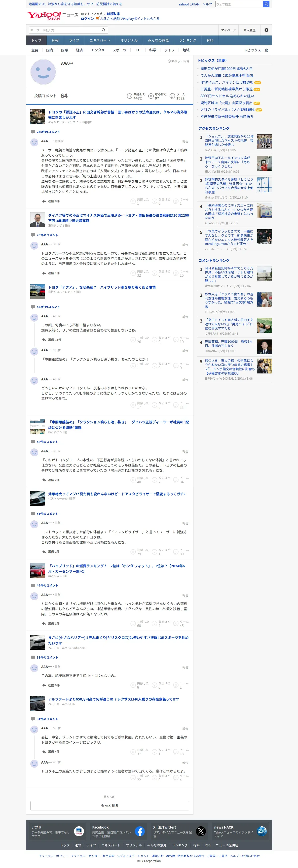This screenshot has height=868, width=298.
Task: Open 購入履歴 in header
Action: (250, 30)
